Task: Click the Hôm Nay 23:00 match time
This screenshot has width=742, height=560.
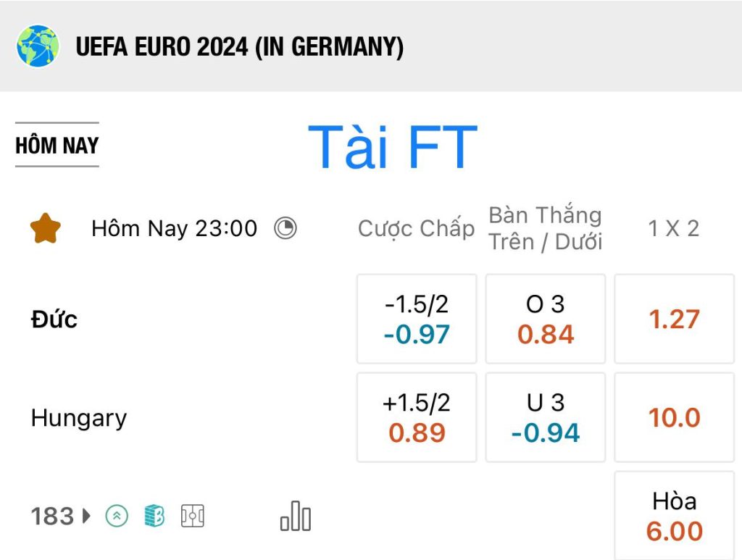Action: coord(175,228)
